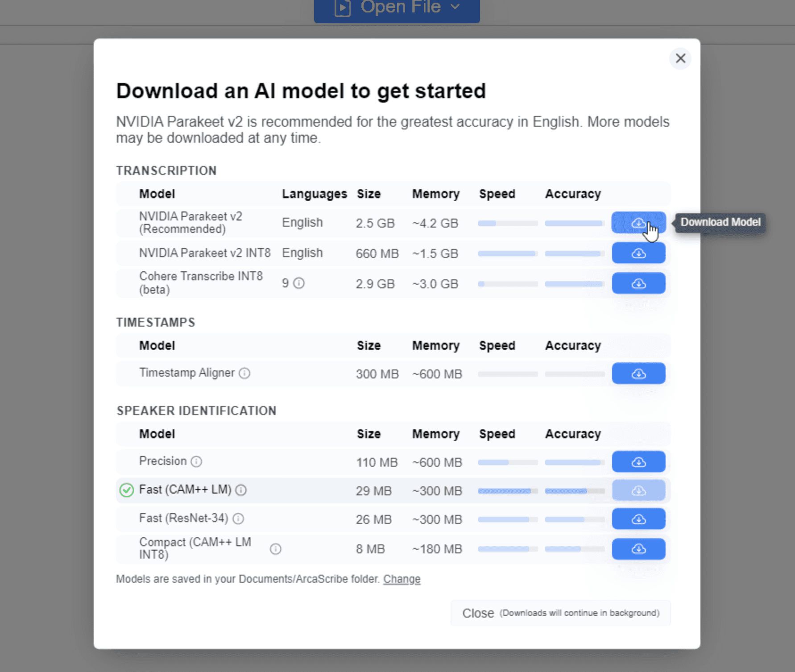Click the green check on Fast (CAM++ LM)
Viewport: 795px width, 672px height.
[127, 490]
